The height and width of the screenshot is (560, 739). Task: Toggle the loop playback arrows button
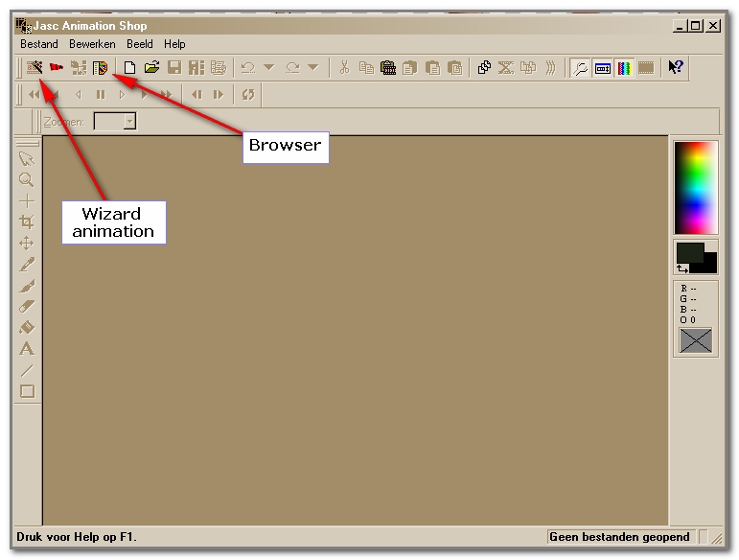[x=248, y=94]
